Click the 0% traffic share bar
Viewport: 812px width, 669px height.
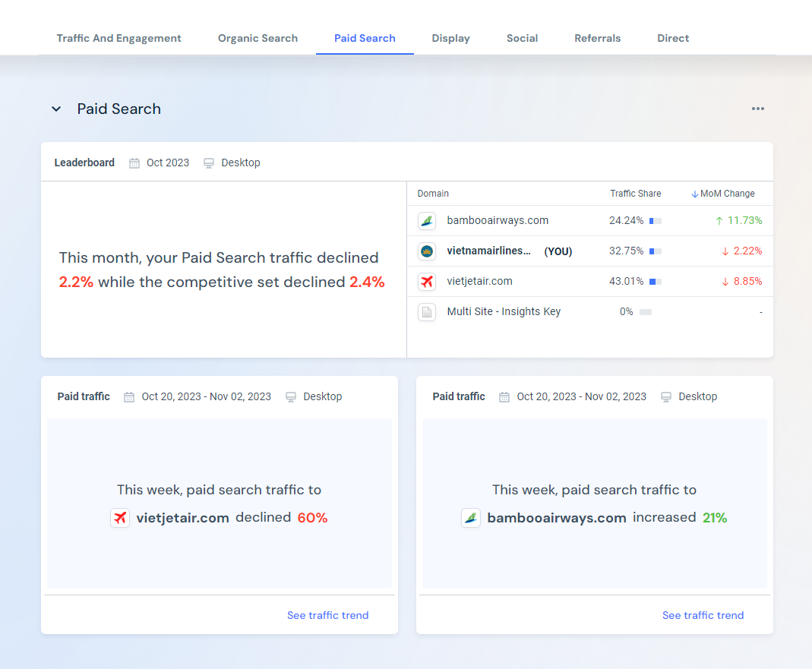(645, 312)
